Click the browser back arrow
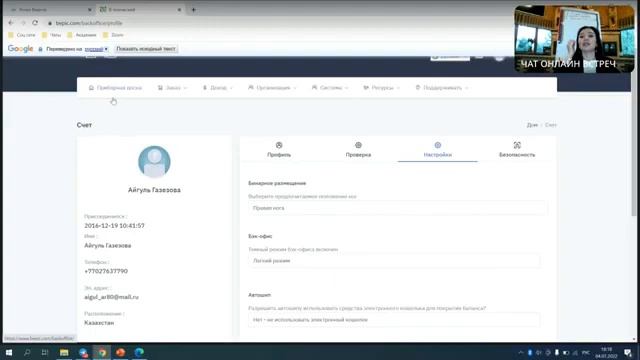 (x=11, y=23)
